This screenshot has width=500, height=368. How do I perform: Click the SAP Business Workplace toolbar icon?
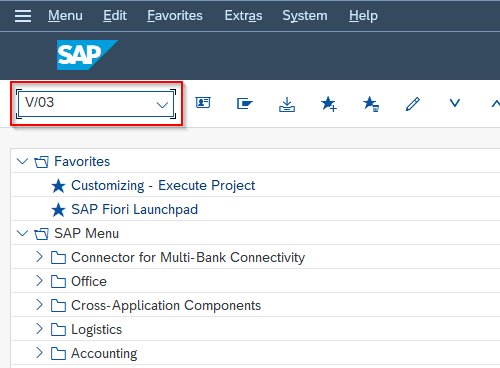click(245, 103)
